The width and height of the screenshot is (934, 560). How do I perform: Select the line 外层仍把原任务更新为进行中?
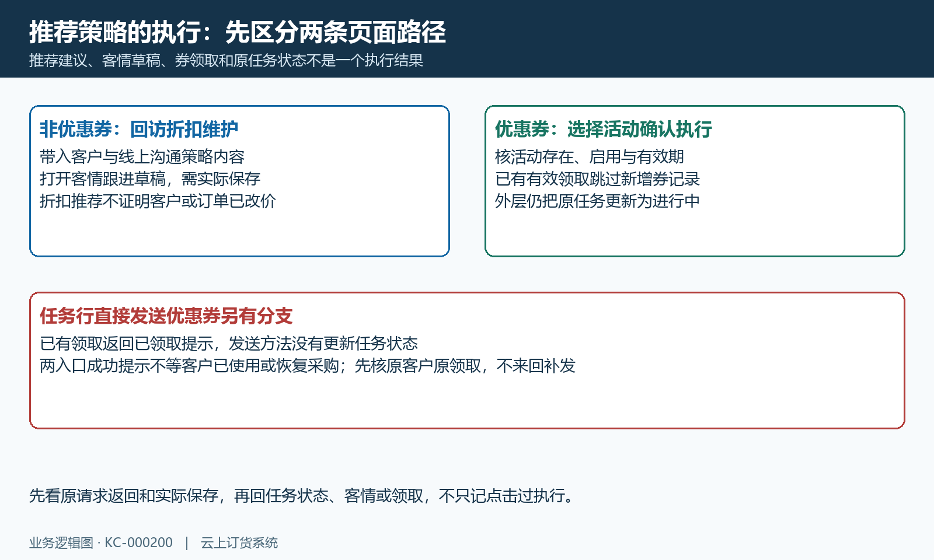click(x=597, y=201)
